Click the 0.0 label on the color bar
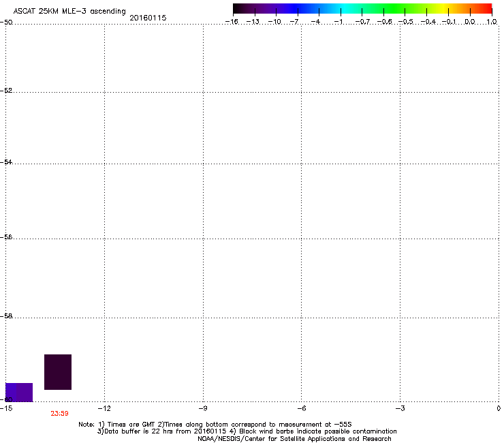This screenshot has height=443, width=504. [x=470, y=22]
